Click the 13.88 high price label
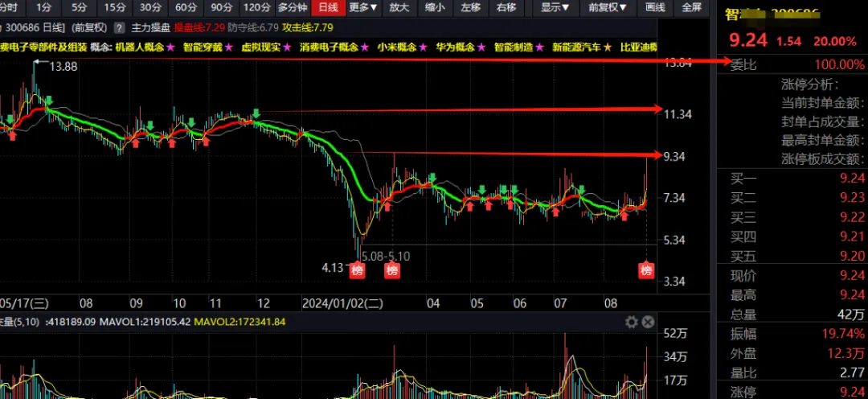Image resolution: width=868 pixels, height=399 pixels. 63,67
